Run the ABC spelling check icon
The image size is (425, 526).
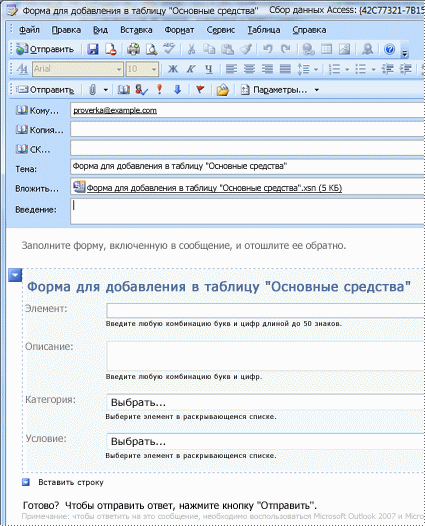(x=169, y=49)
